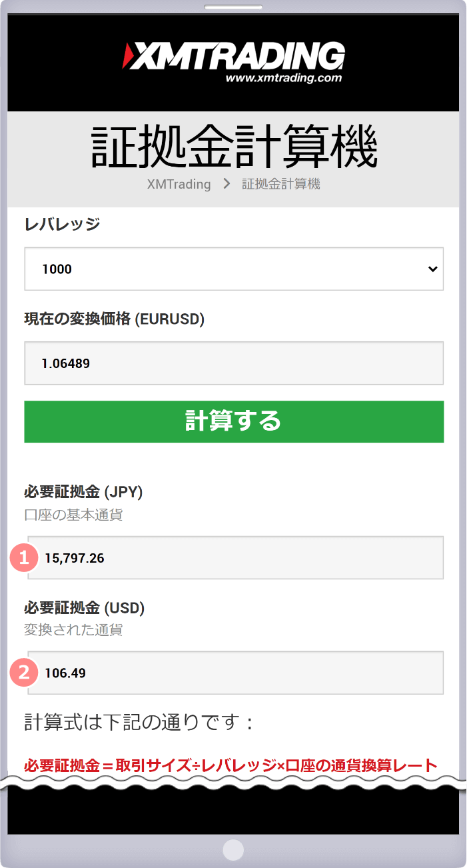Click the レバレッジ label
Viewport: 467px width, 868px height.
[x=62, y=224]
